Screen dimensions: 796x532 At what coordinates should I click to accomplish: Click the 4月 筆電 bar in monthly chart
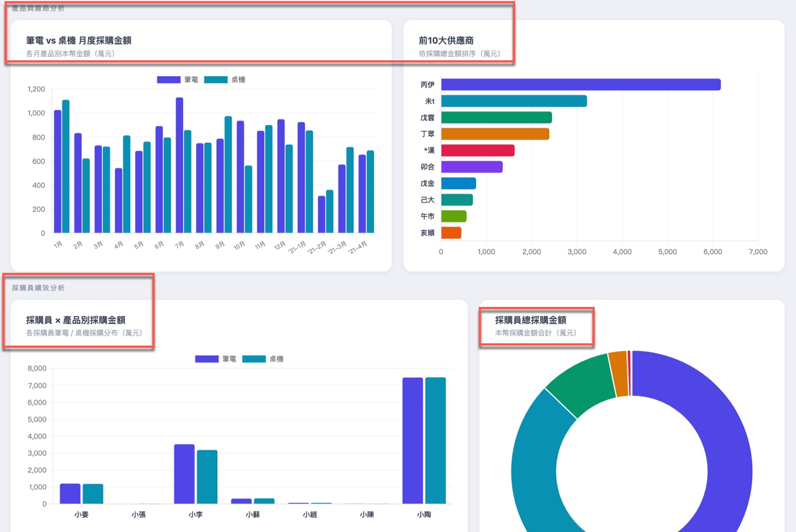(118, 201)
